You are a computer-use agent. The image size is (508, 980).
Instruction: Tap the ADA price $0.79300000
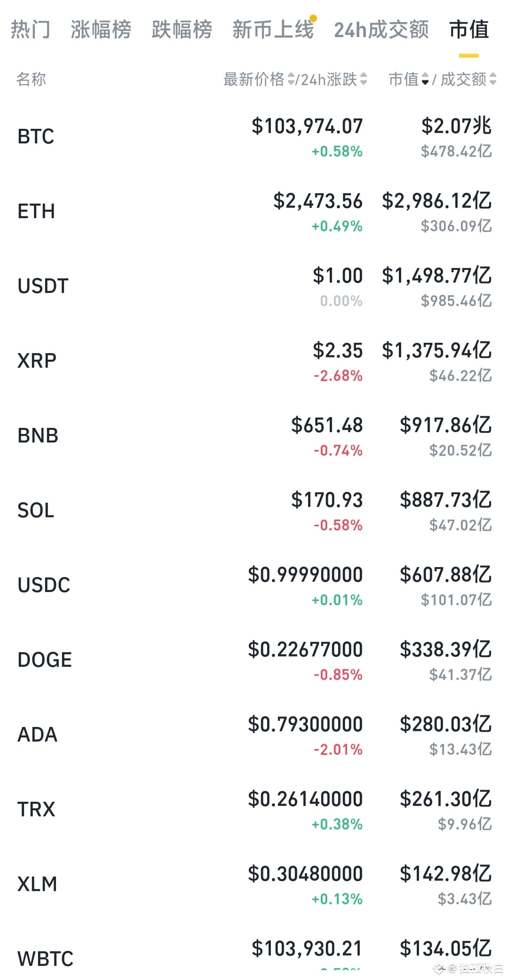click(x=305, y=724)
